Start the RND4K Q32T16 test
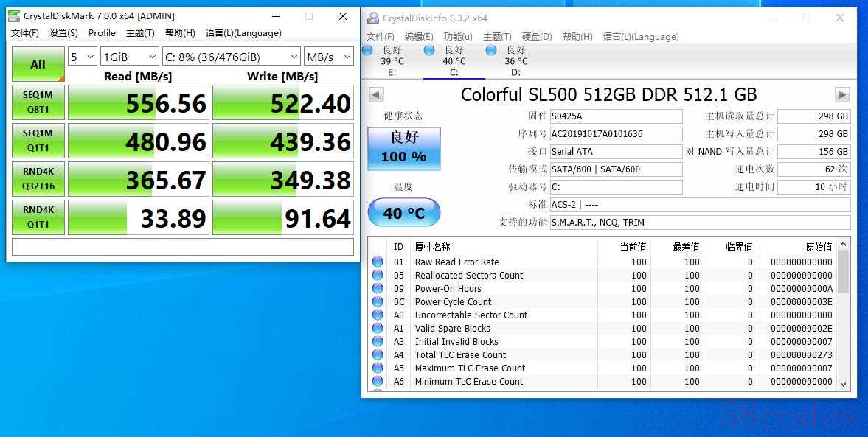 coord(38,178)
